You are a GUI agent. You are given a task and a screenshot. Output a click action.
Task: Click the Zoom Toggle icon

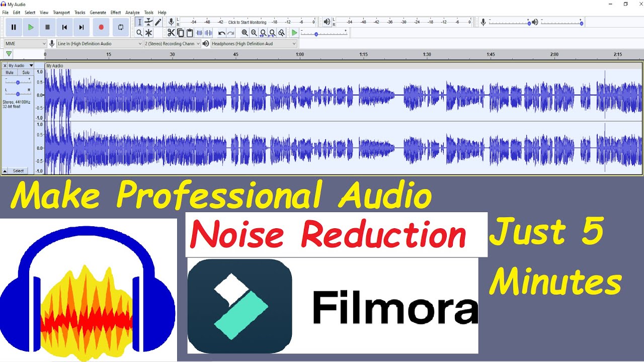(x=282, y=33)
